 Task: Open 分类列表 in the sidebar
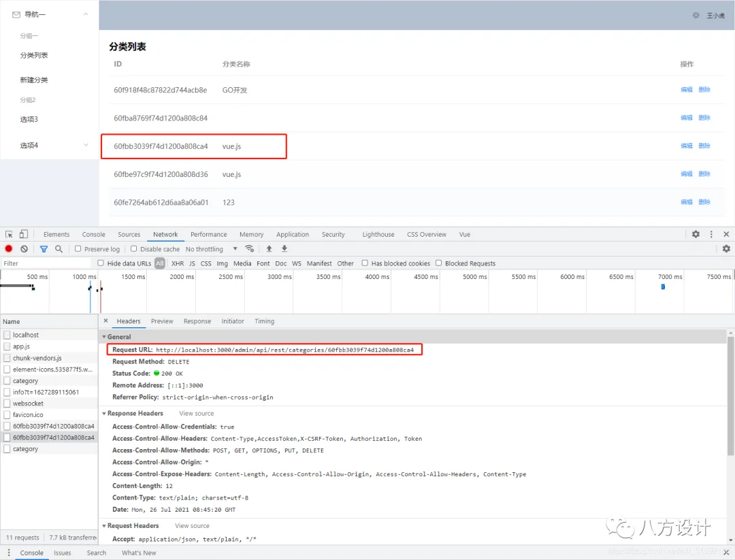click(34, 55)
